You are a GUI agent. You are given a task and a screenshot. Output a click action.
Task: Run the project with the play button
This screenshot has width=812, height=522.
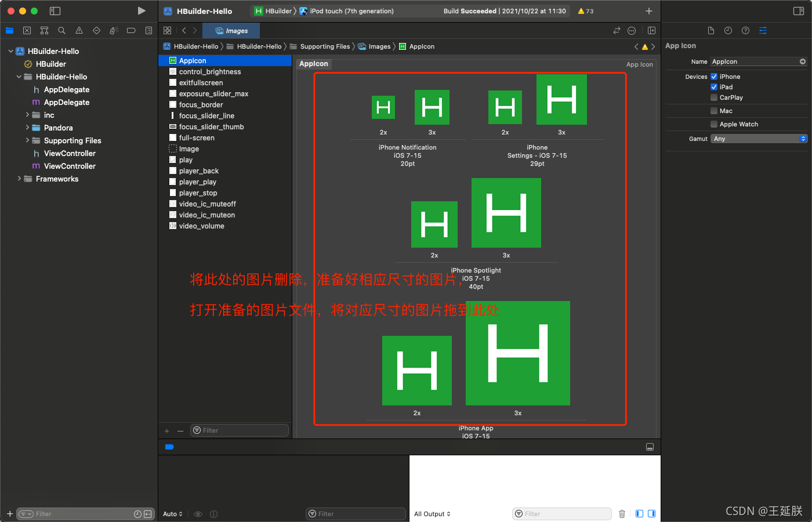[142, 11]
